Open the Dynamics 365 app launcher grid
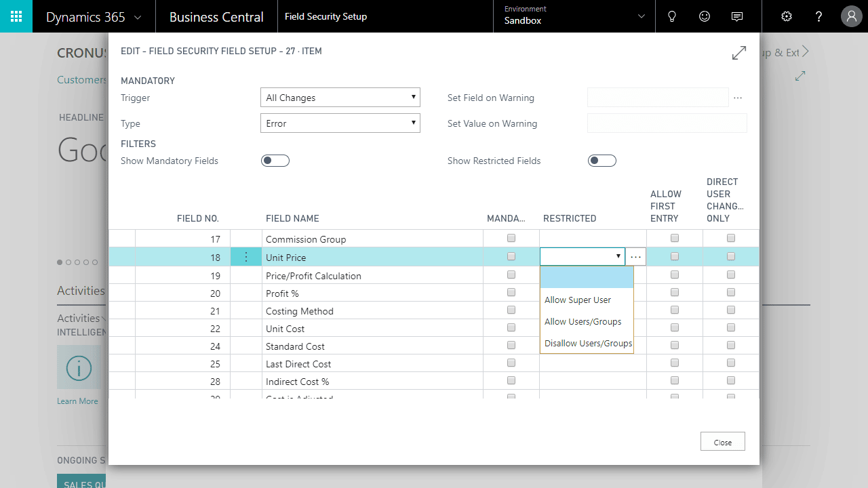Viewport: 868px width, 488px height. coord(16,16)
